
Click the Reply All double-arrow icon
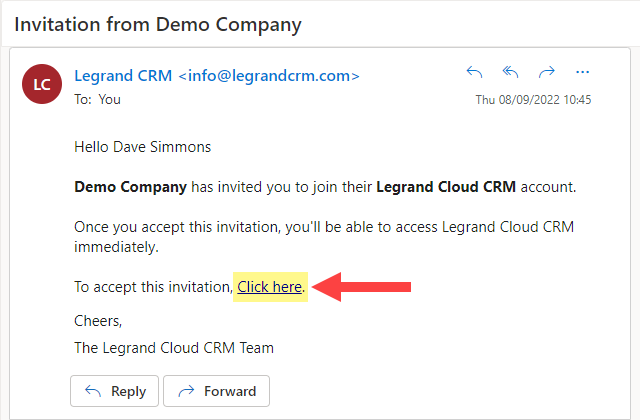510,72
